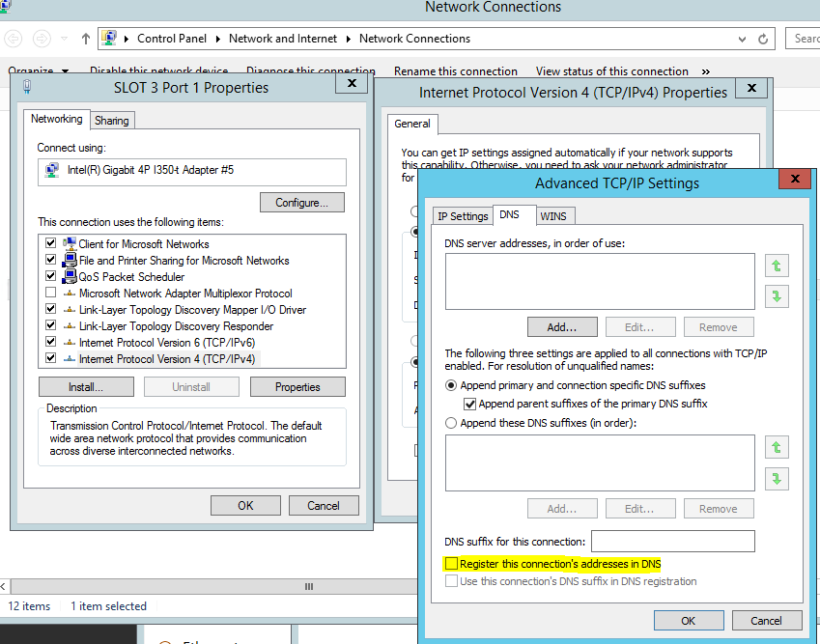
Task: Click the green down arrow beside DNS suffixes list
Action: [777, 478]
